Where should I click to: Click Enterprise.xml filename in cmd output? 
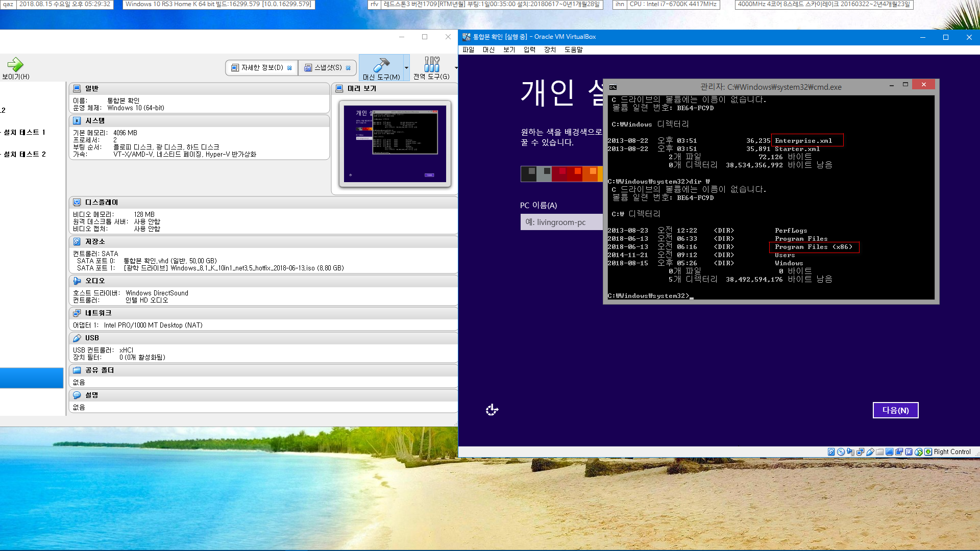click(x=803, y=141)
